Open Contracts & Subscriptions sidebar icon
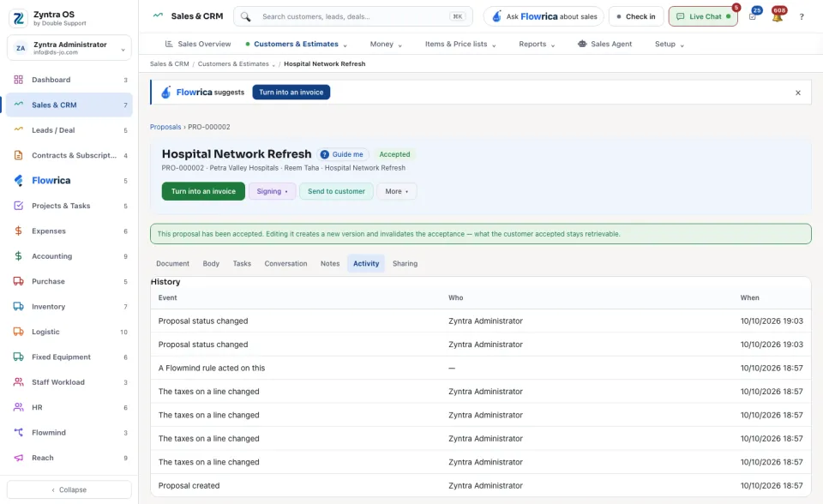Screen dimensions: 823x504 click(18, 155)
